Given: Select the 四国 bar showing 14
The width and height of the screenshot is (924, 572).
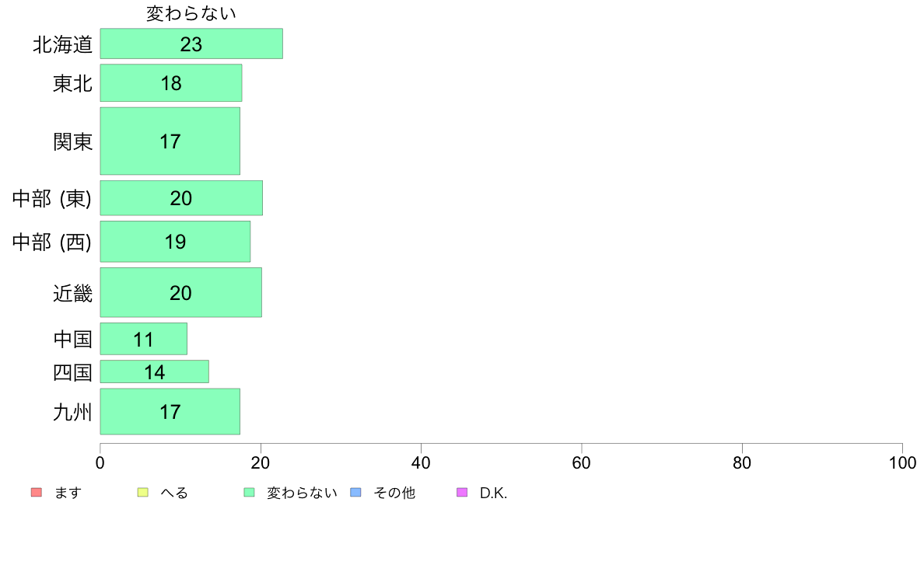Looking at the screenshot, I should tap(155, 371).
